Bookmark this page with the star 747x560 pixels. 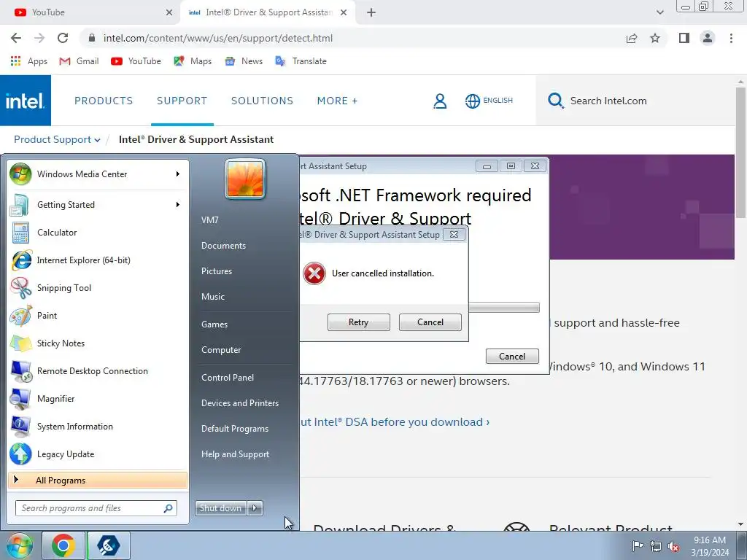click(655, 38)
